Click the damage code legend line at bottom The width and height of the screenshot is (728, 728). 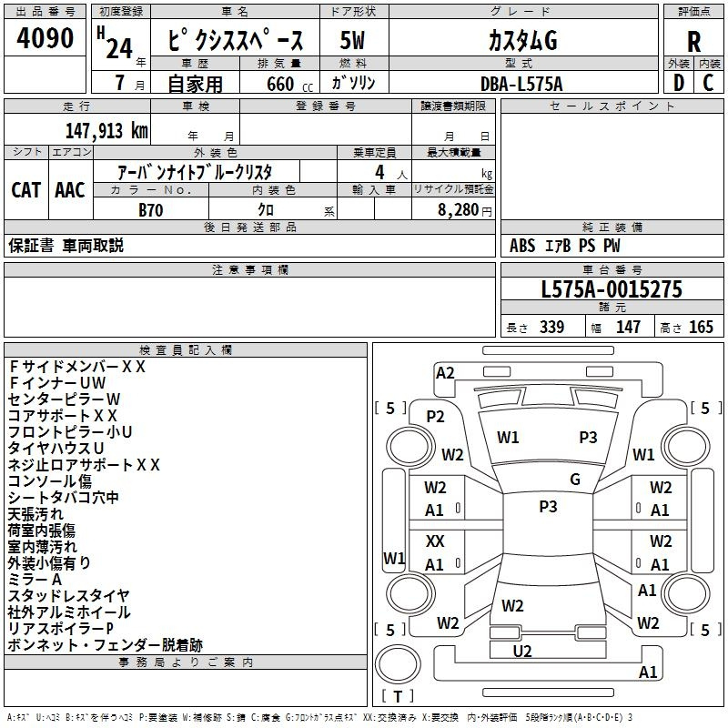[x=319, y=718]
